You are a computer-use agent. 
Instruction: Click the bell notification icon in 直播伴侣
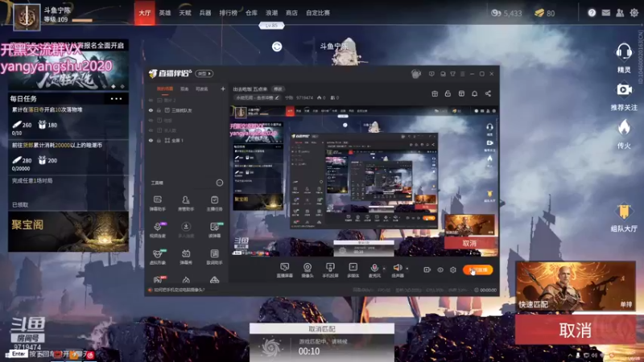(x=474, y=93)
